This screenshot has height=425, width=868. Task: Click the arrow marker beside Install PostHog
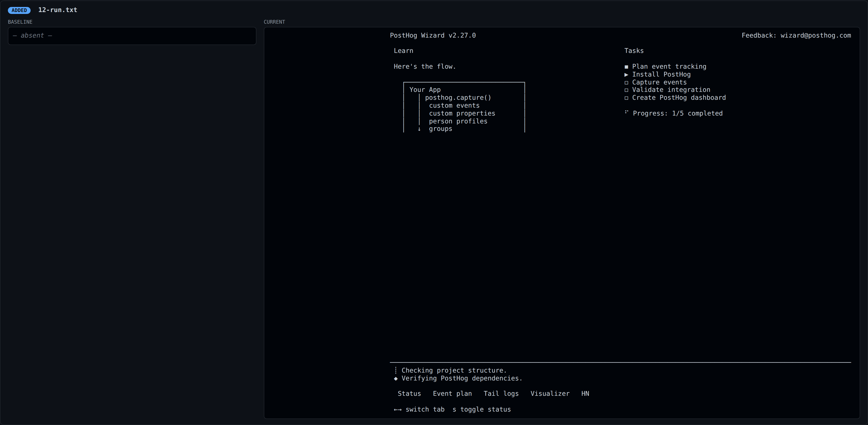point(626,74)
